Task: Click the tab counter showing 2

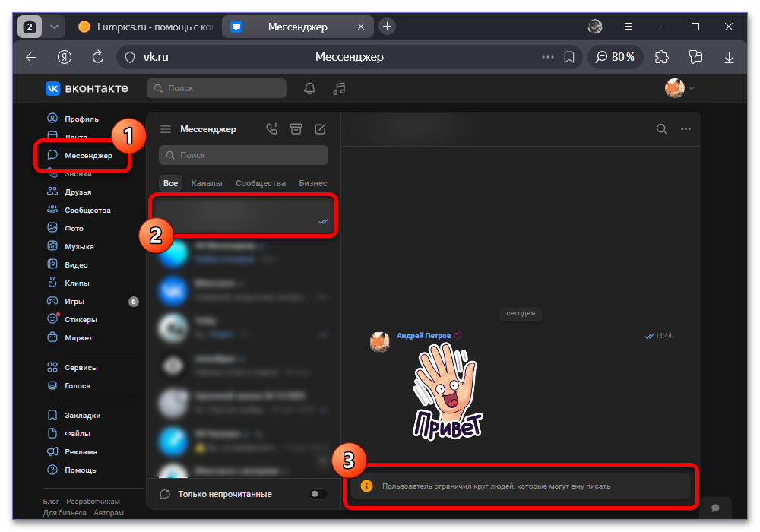Action: pyautogui.click(x=30, y=27)
